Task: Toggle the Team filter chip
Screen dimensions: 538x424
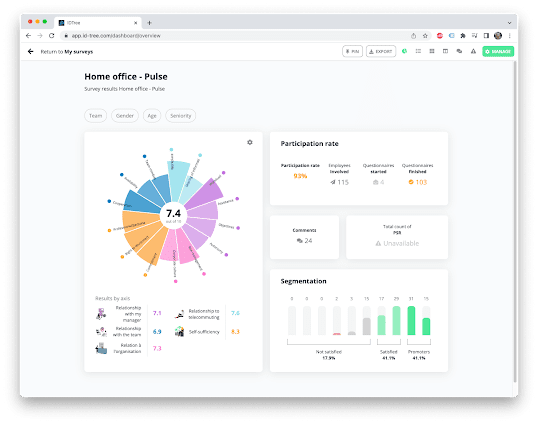Action: pos(95,116)
